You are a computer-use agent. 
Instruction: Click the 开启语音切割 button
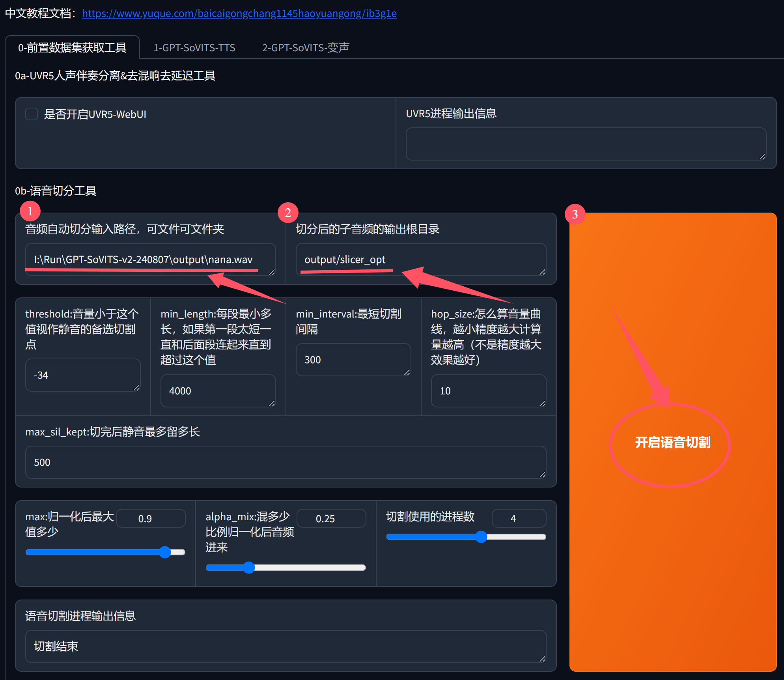tap(672, 442)
